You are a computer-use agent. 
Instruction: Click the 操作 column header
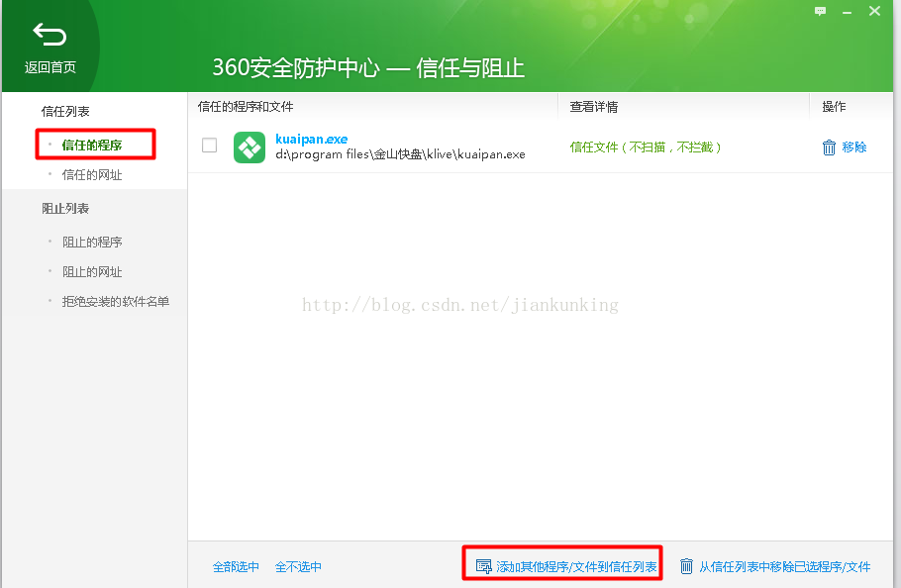[834, 106]
